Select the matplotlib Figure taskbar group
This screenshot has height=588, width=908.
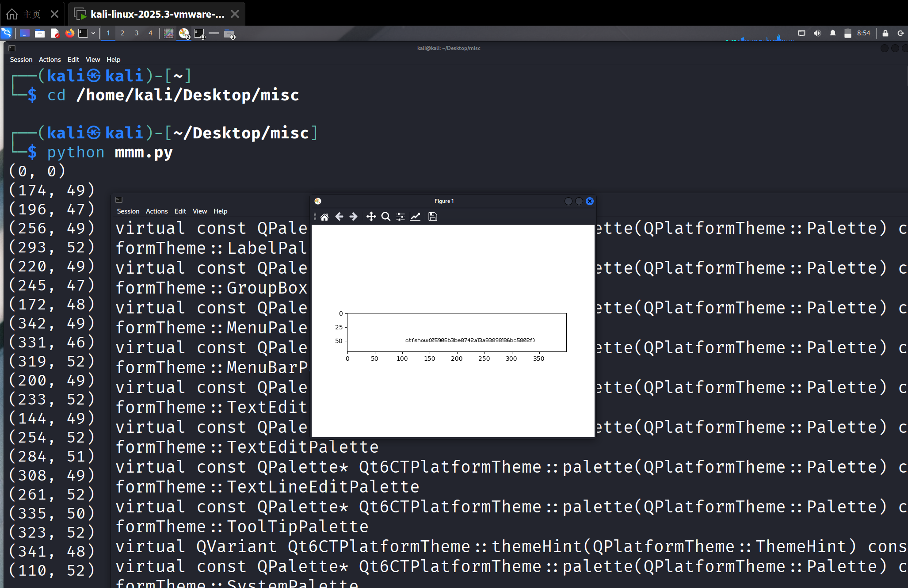tap(184, 34)
